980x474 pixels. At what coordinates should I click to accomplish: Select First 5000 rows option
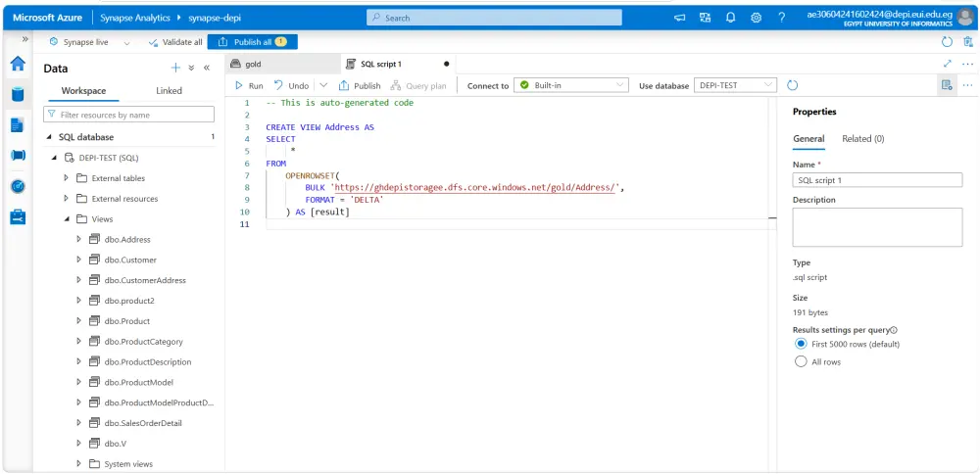tap(801, 344)
